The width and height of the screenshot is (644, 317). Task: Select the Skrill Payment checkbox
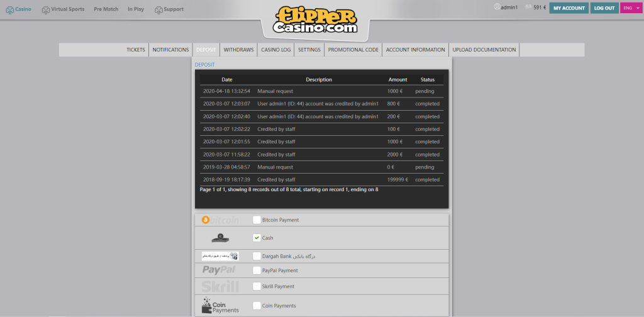coord(257,286)
